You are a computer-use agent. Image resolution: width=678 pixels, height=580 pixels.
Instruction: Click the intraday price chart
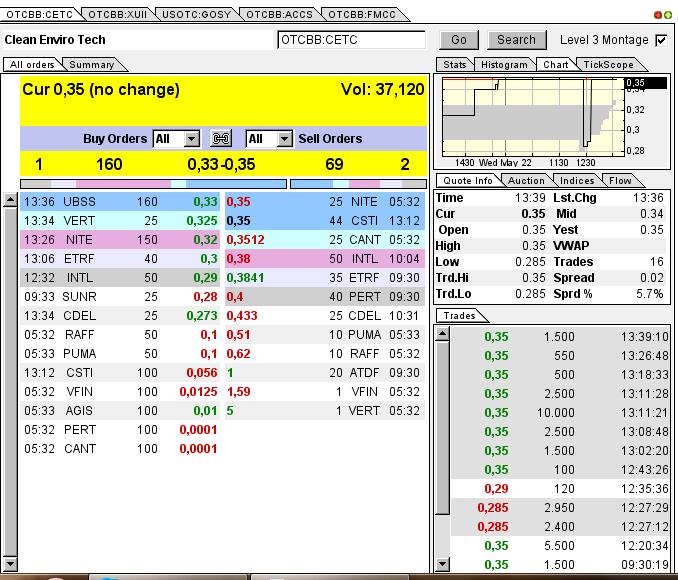tap(533, 117)
